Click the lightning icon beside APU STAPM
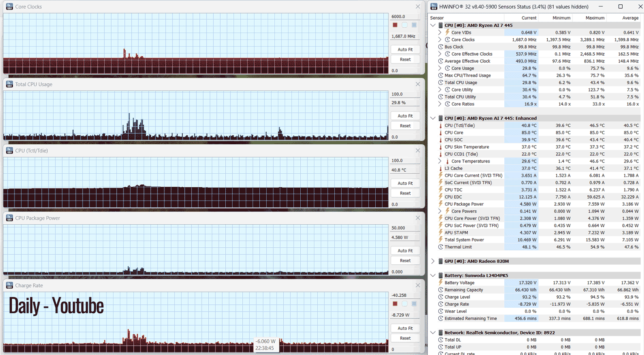This screenshot has height=355, width=644. tap(441, 233)
